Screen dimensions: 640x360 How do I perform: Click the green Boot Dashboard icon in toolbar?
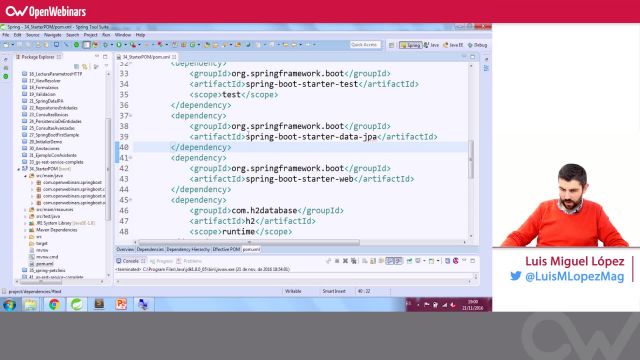point(76,45)
